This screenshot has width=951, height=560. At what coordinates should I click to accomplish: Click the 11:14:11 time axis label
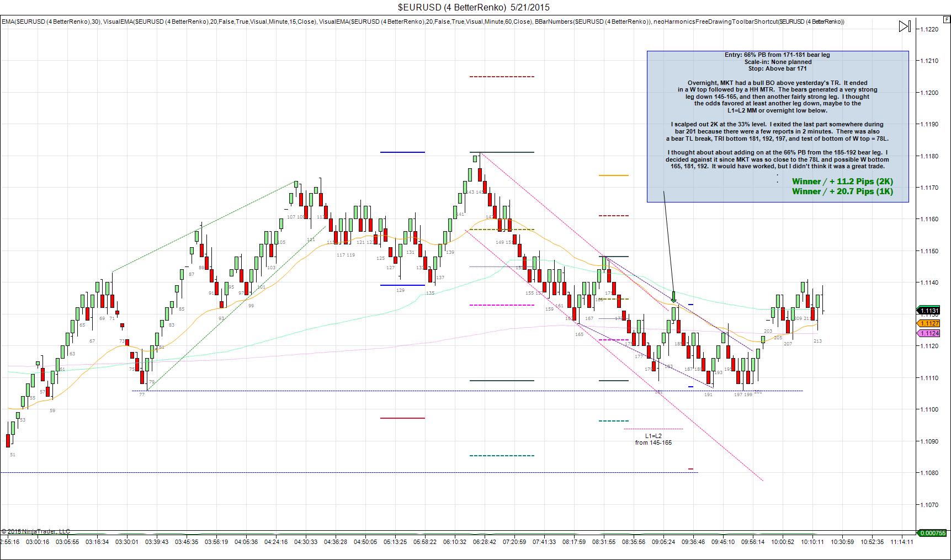(x=902, y=542)
